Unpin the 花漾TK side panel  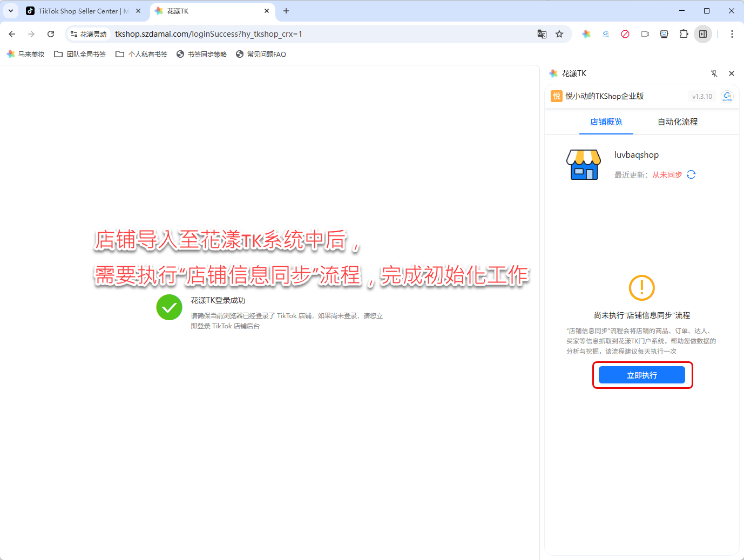click(714, 73)
